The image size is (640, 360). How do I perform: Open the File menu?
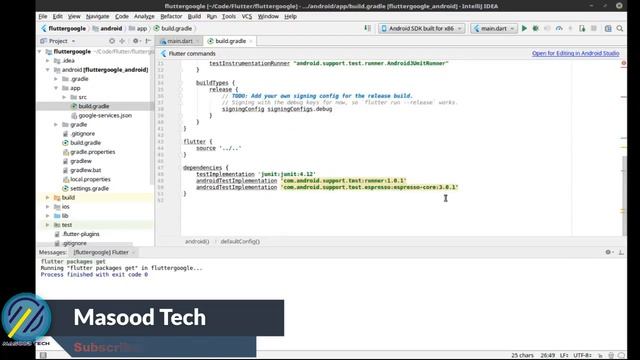tap(43, 16)
